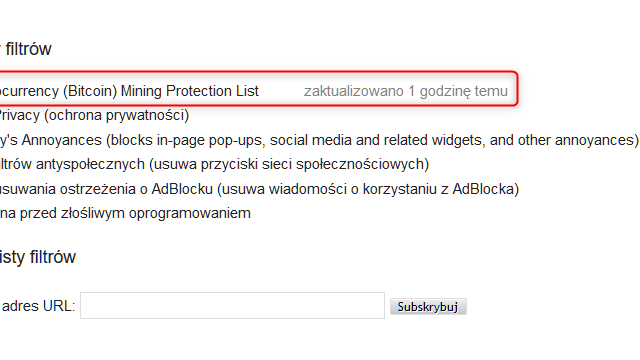Toggle the Privacy (ochrona prywatności) filter label
640x360 pixels.
click(94, 115)
